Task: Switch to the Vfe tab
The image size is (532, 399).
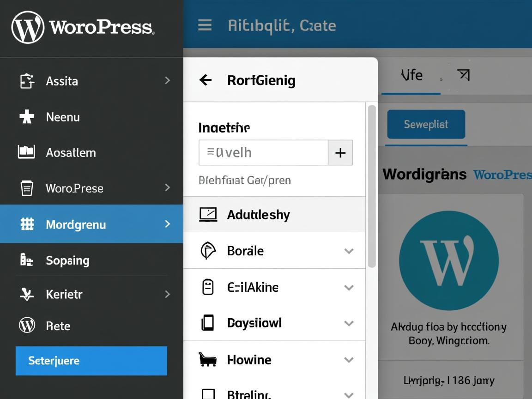Action: coord(411,75)
